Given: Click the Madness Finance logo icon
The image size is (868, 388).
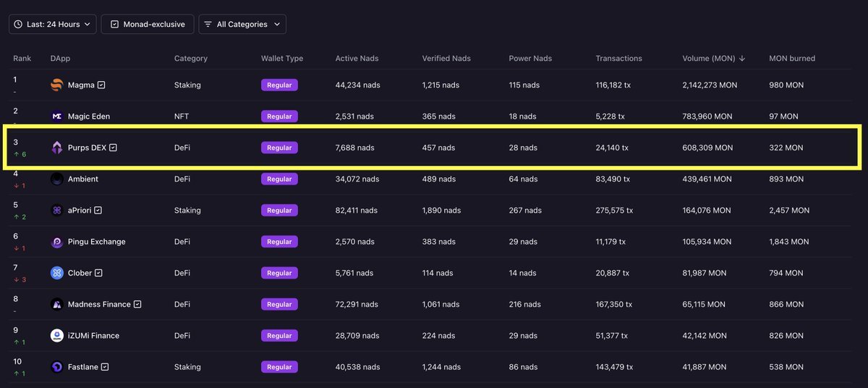Looking at the screenshot, I should point(57,304).
